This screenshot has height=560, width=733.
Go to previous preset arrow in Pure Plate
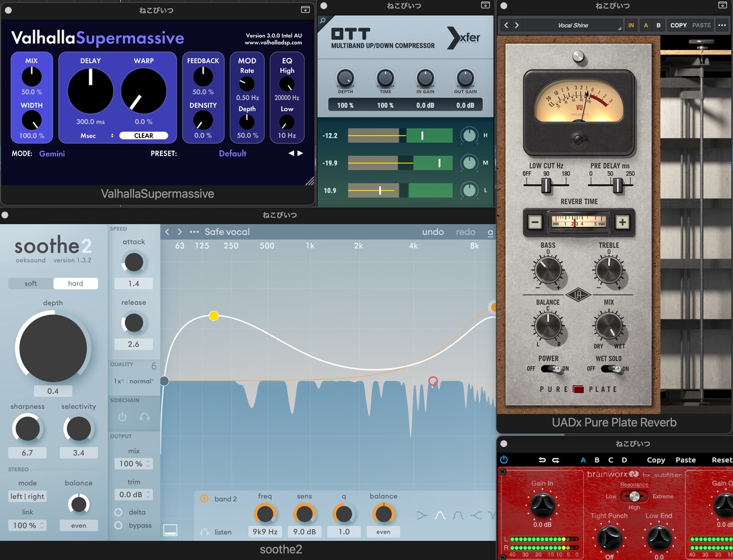tap(506, 25)
